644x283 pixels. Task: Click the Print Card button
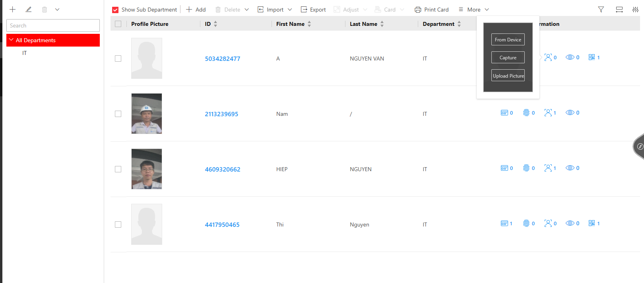pos(432,10)
